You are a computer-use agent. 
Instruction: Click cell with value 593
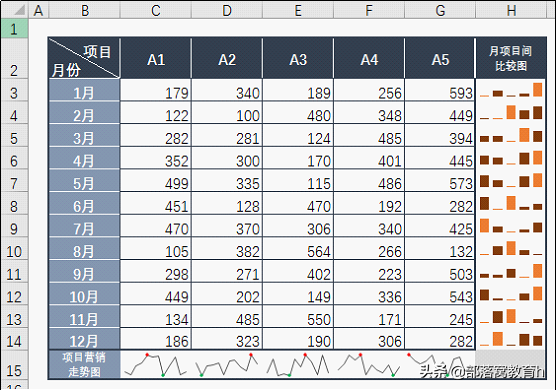point(440,90)
